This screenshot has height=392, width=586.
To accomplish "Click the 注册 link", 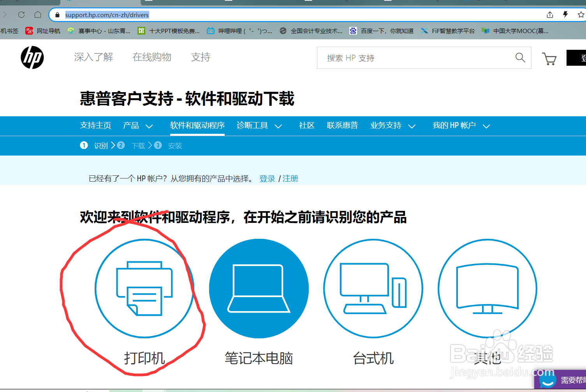I will point(290,178).
